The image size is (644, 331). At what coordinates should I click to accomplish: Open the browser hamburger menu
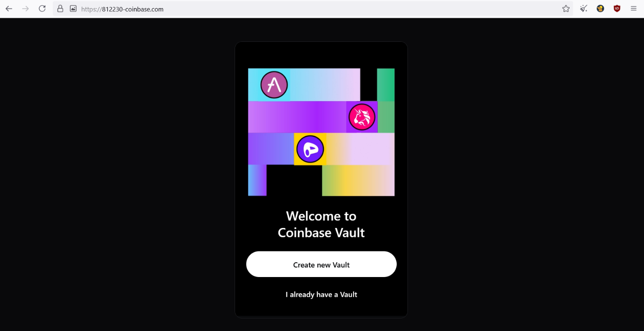point(634,9)
